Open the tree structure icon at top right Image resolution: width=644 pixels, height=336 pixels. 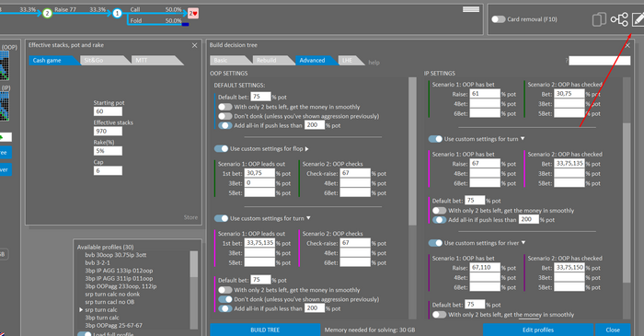click(x=619, y=19)
